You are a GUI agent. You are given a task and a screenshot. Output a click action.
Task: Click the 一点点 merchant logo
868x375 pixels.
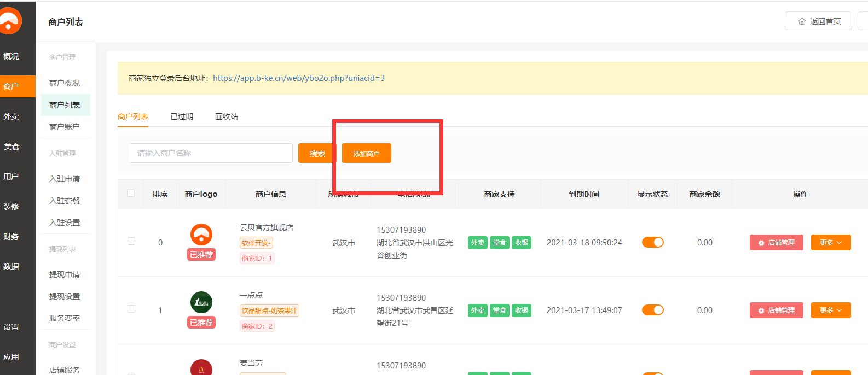201,302
